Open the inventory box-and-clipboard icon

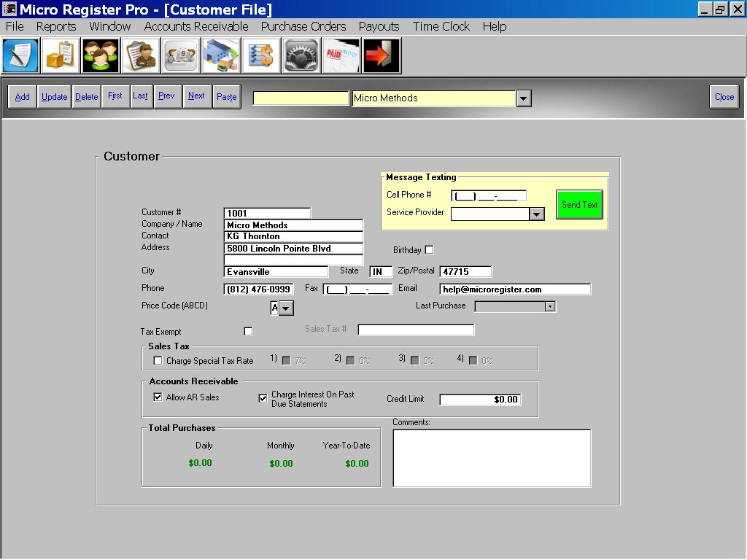tap(61, 55)
